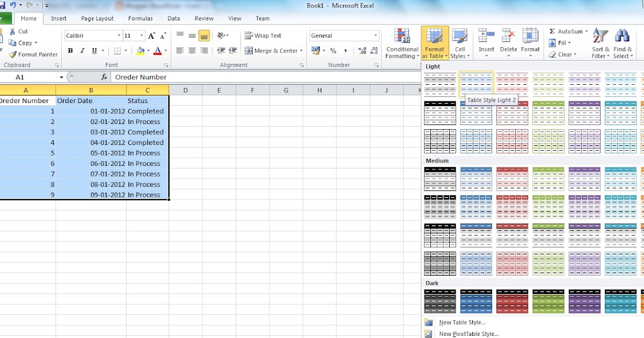
Task: Open Conditional Formatting options
Action: 401,43
